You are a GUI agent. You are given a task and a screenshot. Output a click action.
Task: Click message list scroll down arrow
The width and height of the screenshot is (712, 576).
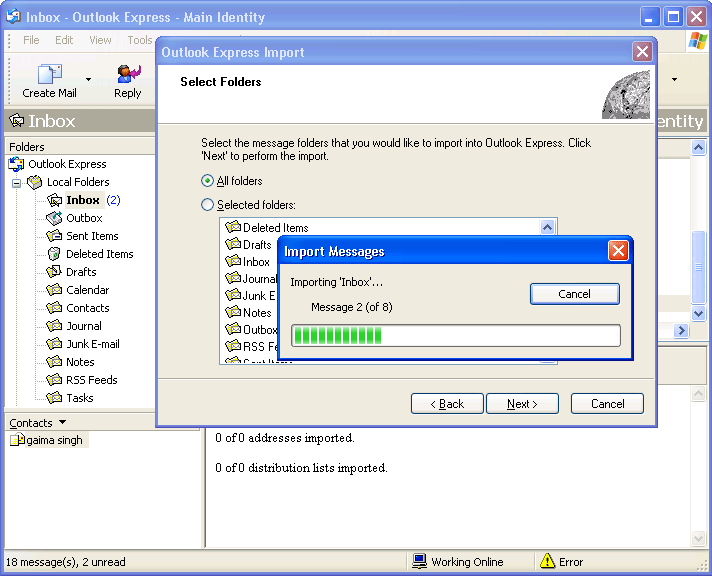tap(698, 313)
